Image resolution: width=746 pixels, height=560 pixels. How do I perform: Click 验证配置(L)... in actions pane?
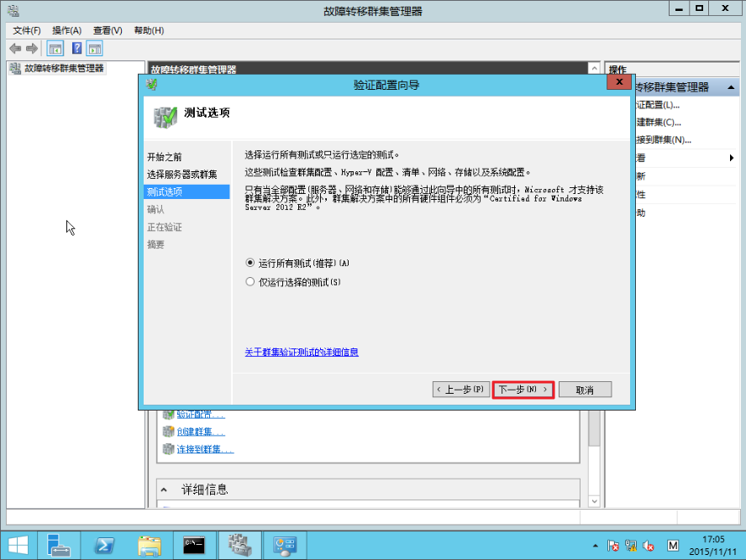coord(658,105)
